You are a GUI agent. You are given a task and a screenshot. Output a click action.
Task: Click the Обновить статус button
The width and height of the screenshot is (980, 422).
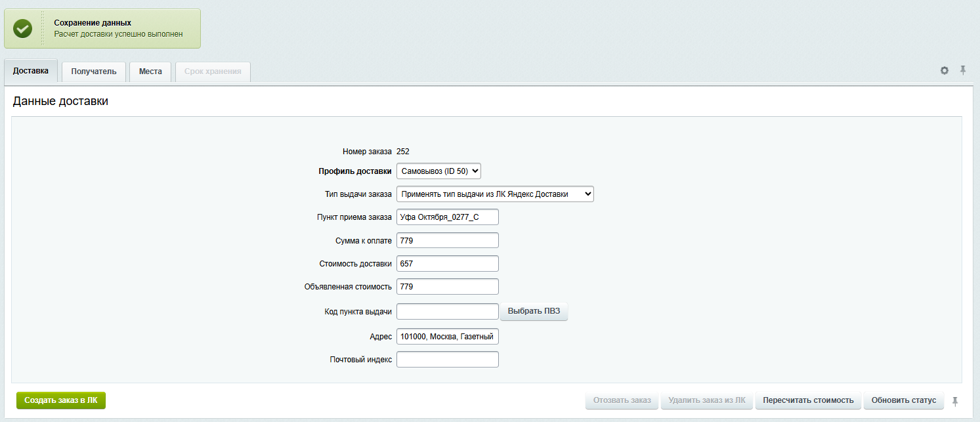click(904, 400)
